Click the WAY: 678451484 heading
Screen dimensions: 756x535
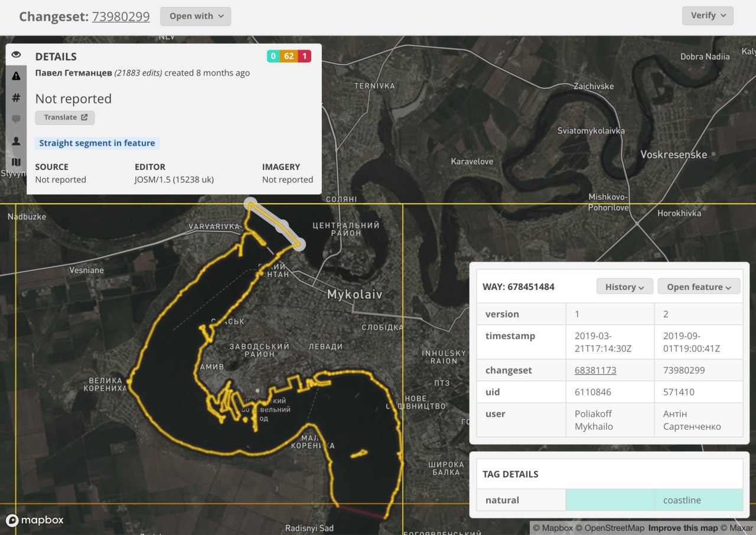pyautogui.click(x=519, y=286)
